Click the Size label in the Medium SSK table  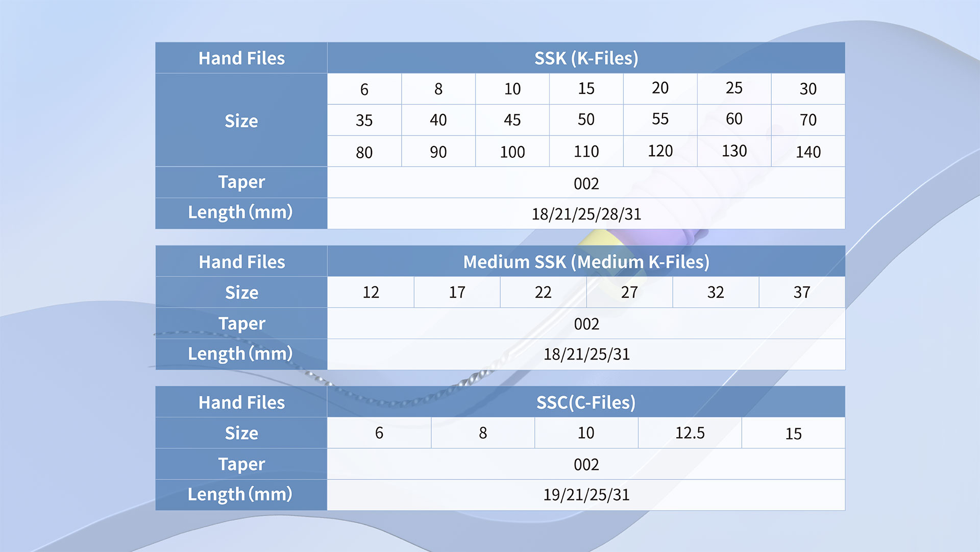pyautogui.click(x=241, y=293)
